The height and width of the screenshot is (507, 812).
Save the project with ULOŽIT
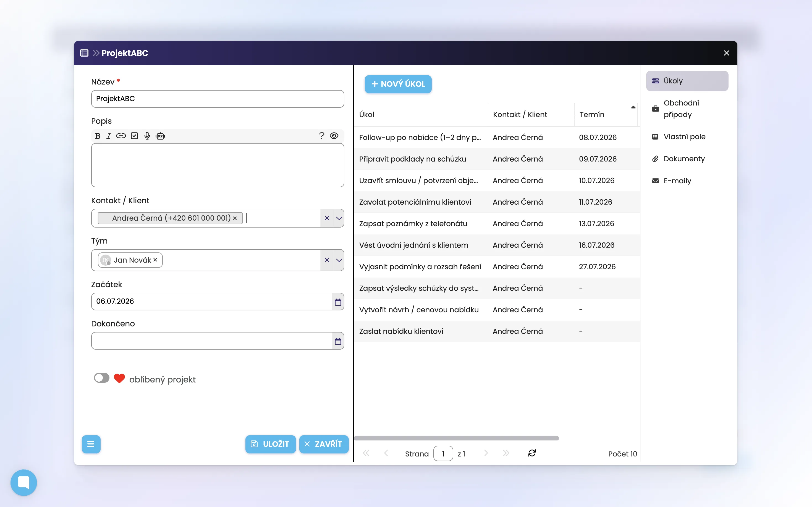point(271,444)
